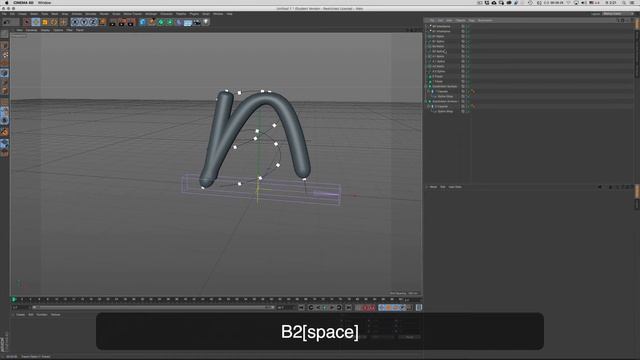Click the Go to Start playback button

pos(301,308)
